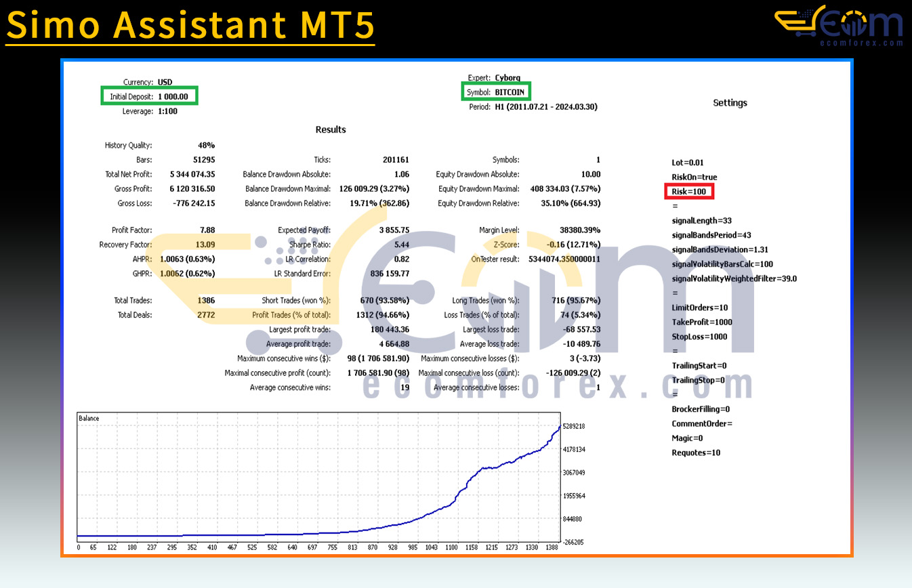Select Period 'H1 (2011.07.21 - 2024.03.30)'
Image resolution: width=912 pixels, height=588 pixels.
tap(546, 107)
